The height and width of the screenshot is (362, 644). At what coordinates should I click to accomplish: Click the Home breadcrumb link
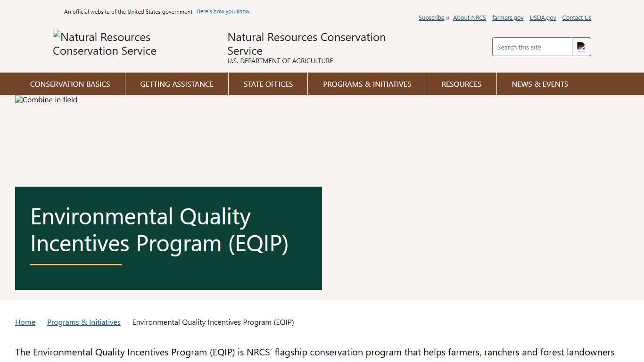[25, 322]
